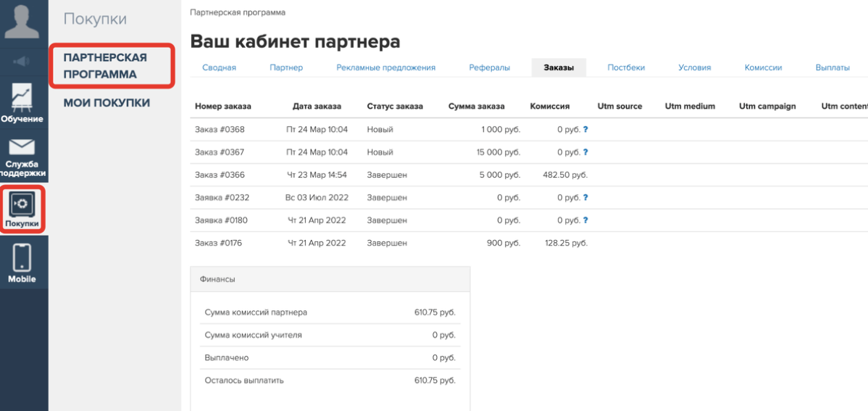This screenshot has width=868, height=411.
Task: Click the question mark for Заявка #0180 commission
Action: pyautogui.click(x=585, y=220)
